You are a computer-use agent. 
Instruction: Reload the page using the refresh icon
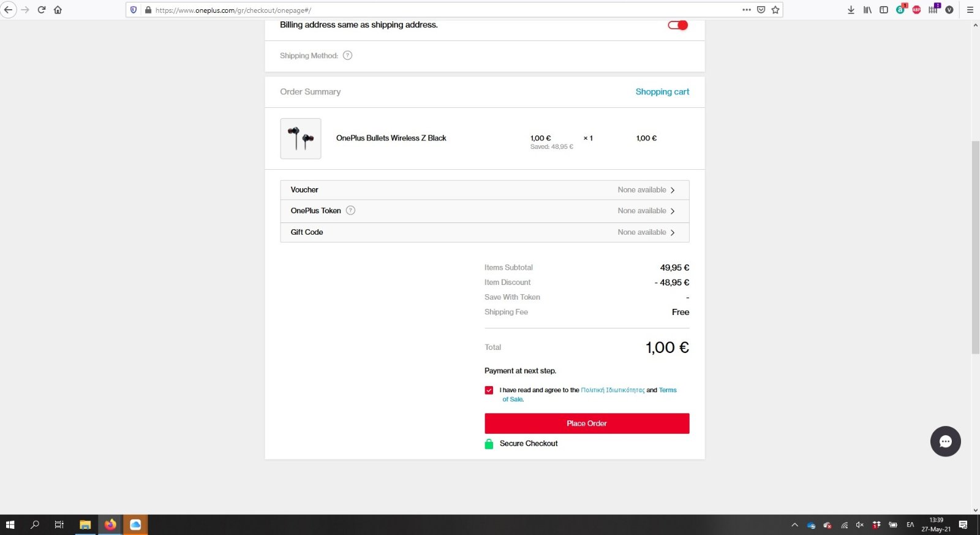tap(42, 10)
